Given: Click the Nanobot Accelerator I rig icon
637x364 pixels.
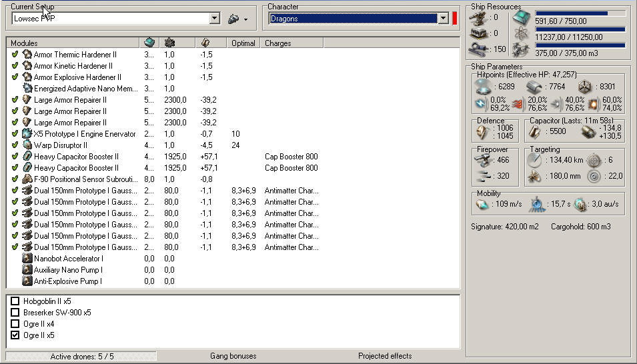Looking at the screenshot, I should click(x=27, y=259).
